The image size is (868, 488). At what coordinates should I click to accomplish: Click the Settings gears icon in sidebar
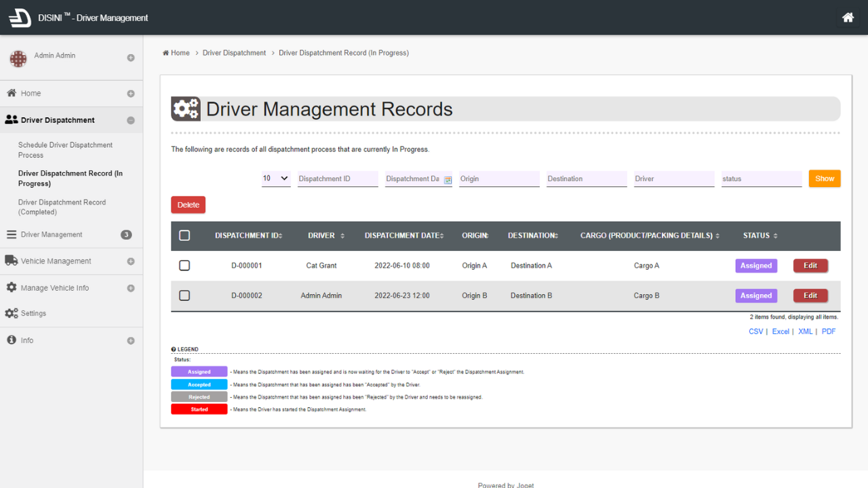11,313
